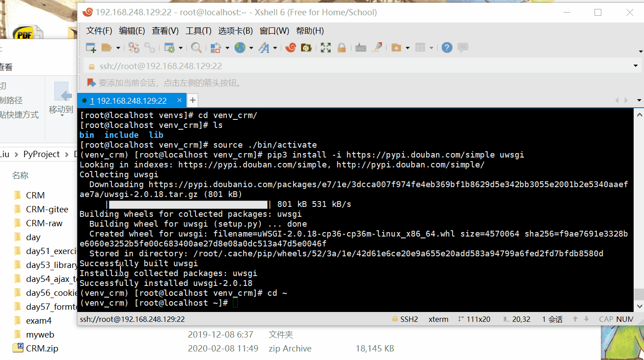Screen dimensions: 644x360
Task: Click the New session icon in toolbar
Action: [x=91, y=48]
